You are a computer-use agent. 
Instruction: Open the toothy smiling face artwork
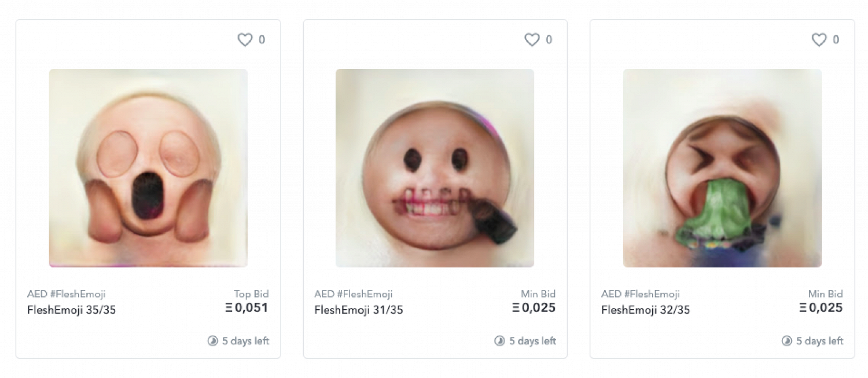435,168
